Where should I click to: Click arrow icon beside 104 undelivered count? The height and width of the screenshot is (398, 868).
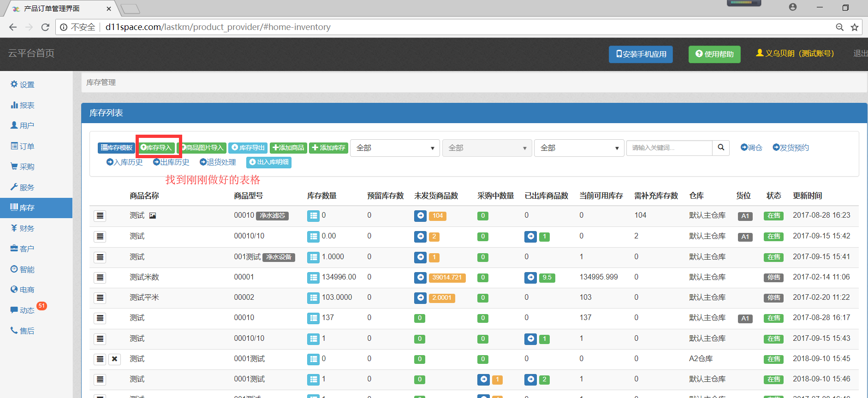pos(420,215)
